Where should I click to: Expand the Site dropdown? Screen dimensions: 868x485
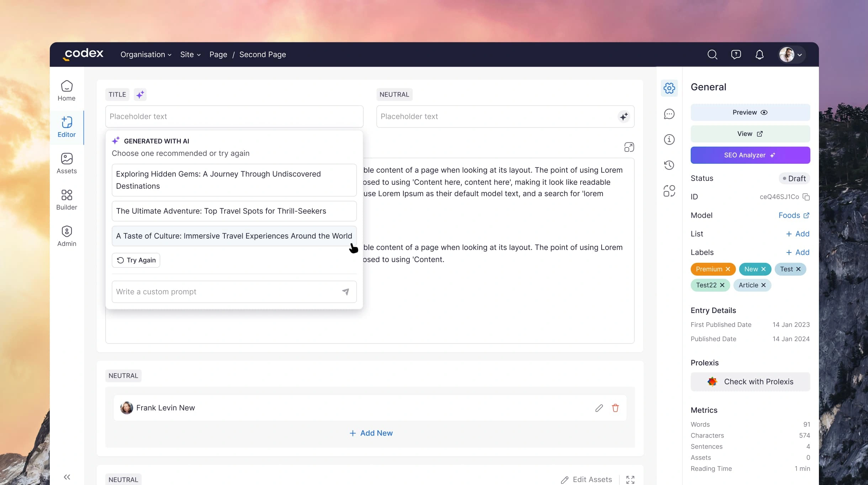pyautogui.click(x=190, y=54)
